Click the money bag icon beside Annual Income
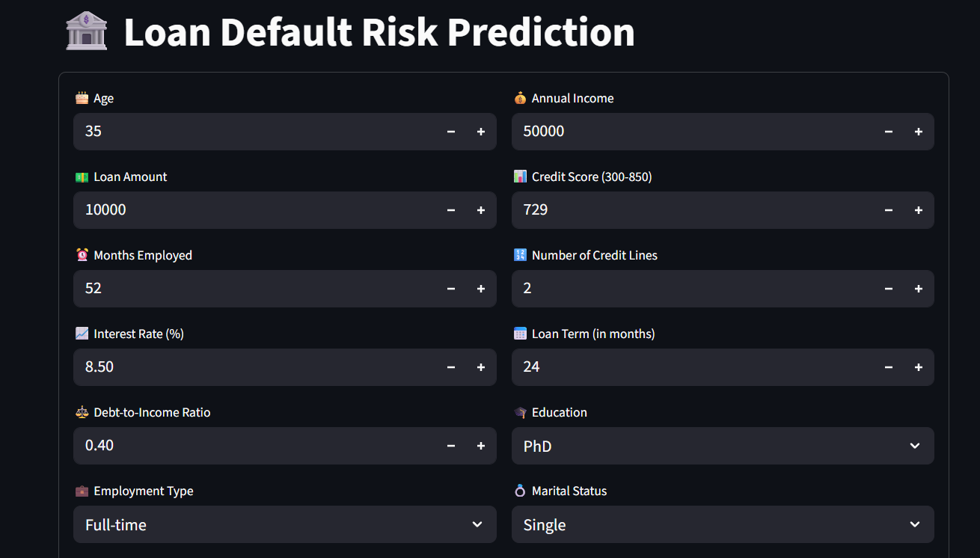Viewport: 980px width, 558px height. [519, 97]
